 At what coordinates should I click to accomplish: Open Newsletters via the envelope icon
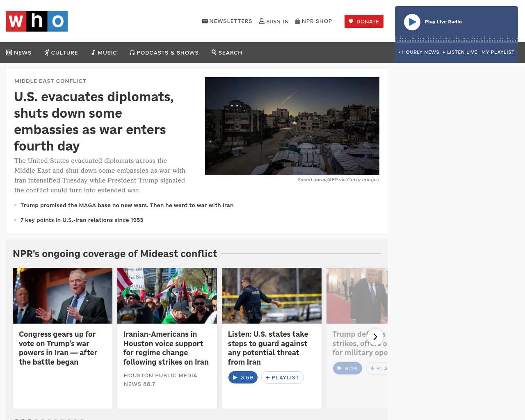tap(205, 21)
